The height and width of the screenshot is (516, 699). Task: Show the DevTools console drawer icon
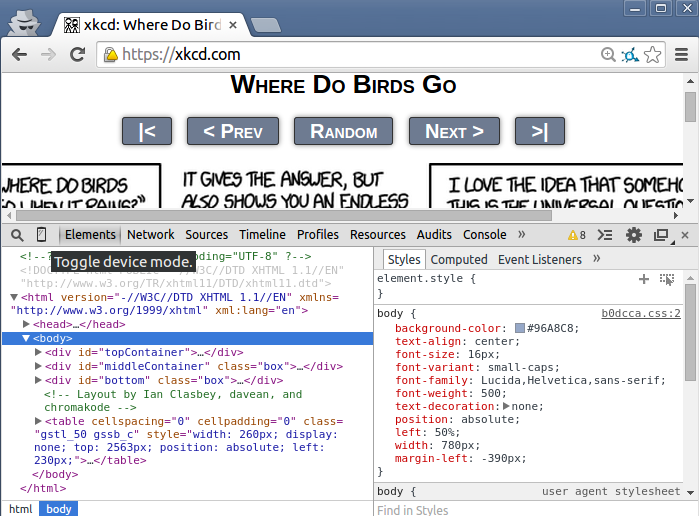604,235
